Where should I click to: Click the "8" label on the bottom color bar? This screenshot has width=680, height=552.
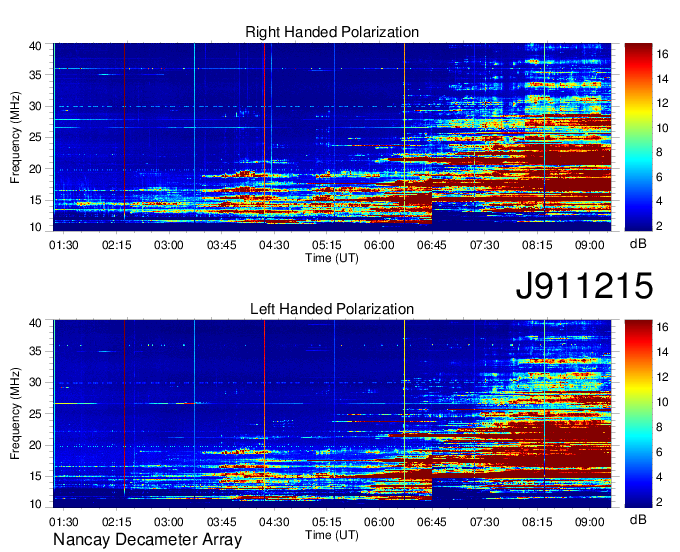[x=659, y=427]
